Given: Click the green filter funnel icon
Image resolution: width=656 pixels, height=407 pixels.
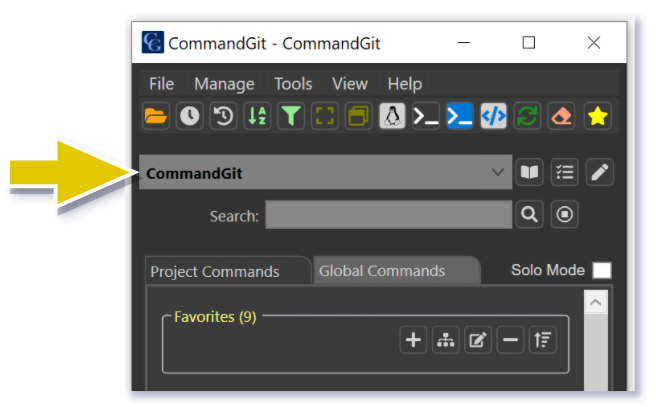Looking at the screenshot, I should pos(291,116).
